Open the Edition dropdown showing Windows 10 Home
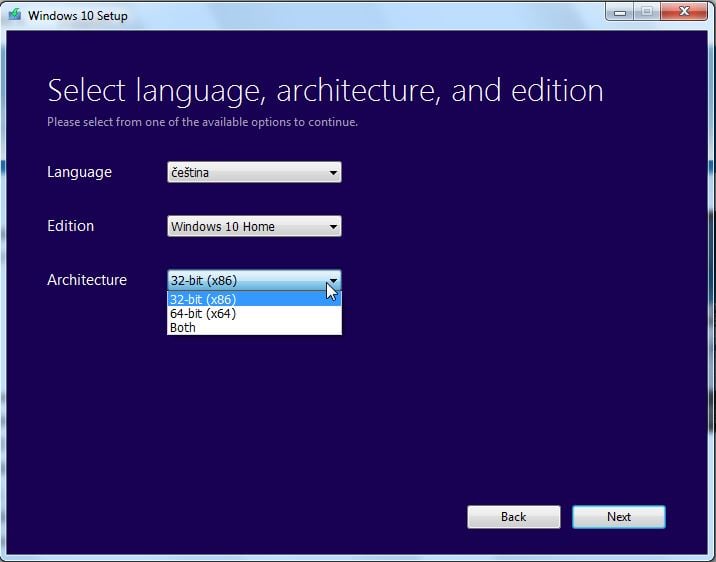Image resolution: width=716 pixels, height=562 pixels. 254,226
